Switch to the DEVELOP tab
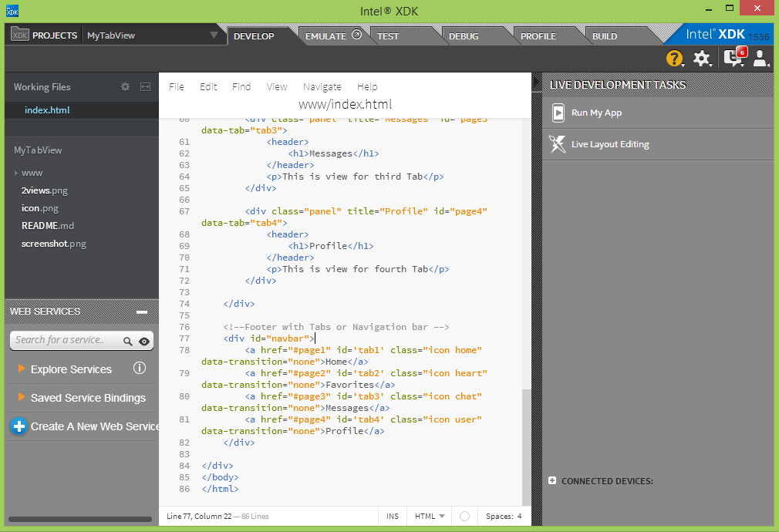The height and width of the screenshot is (532, 779). point(254,36)
